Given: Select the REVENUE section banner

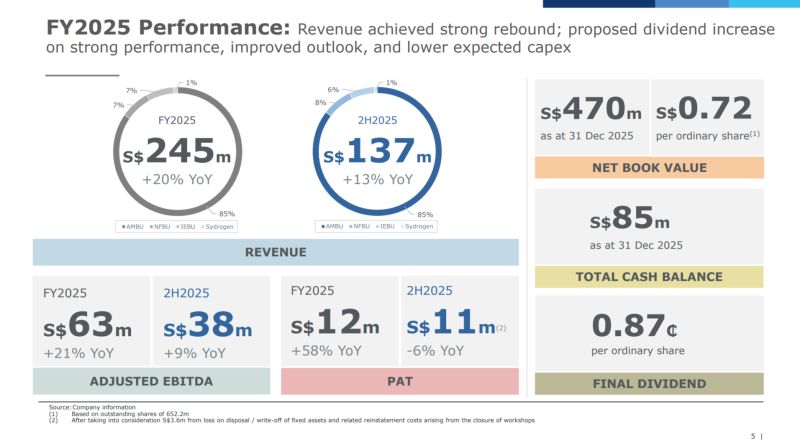Looking at the screenshot, I should [275, 252].
